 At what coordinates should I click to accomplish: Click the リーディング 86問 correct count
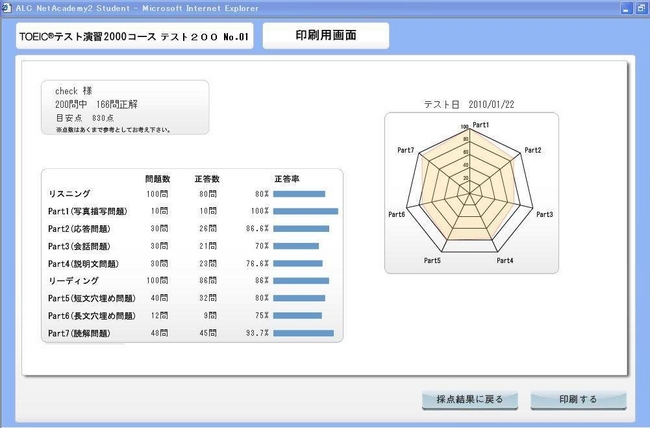tap(208, 281)
